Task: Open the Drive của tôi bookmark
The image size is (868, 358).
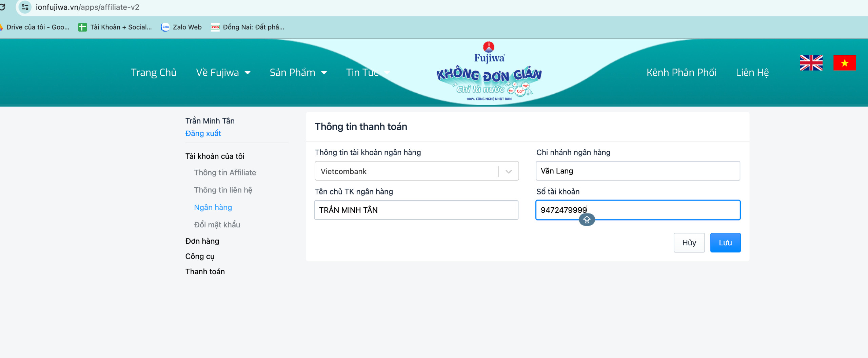Action: [35, 27]
